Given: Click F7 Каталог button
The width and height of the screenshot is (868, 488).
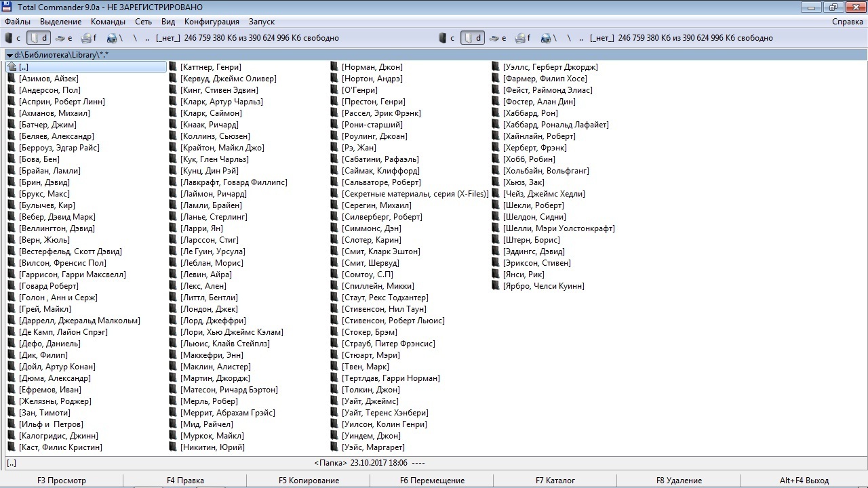Looking at the screenshot, I should coord(555,481).
